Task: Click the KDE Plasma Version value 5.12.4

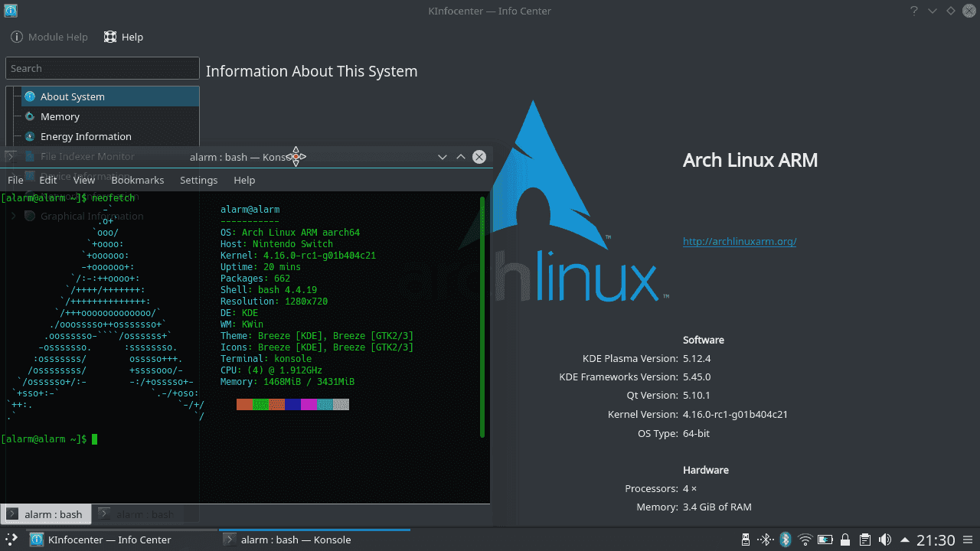Action: tap(697, 358)
